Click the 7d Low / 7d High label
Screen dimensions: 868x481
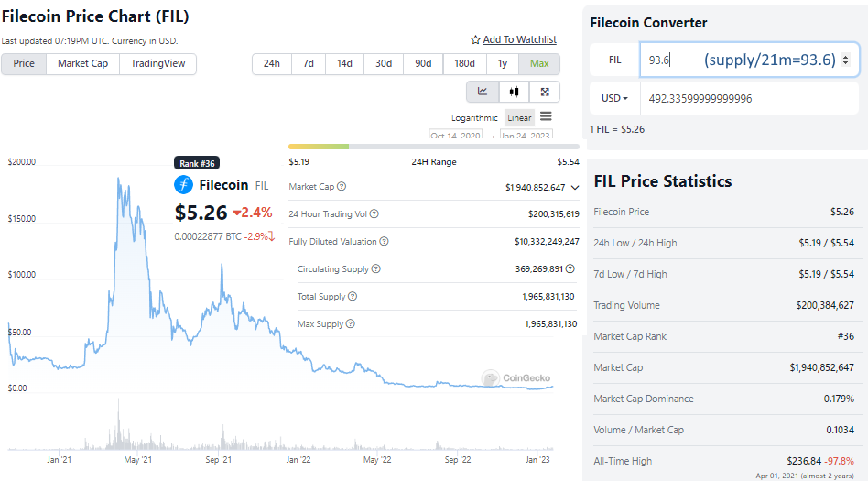coord(630,274)
